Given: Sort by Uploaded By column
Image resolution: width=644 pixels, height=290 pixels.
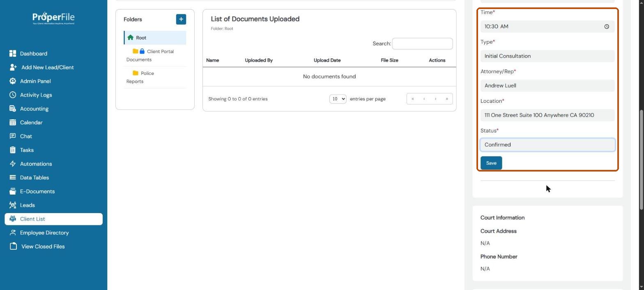Looking at the screenshot, I should [x=259, y=60].
